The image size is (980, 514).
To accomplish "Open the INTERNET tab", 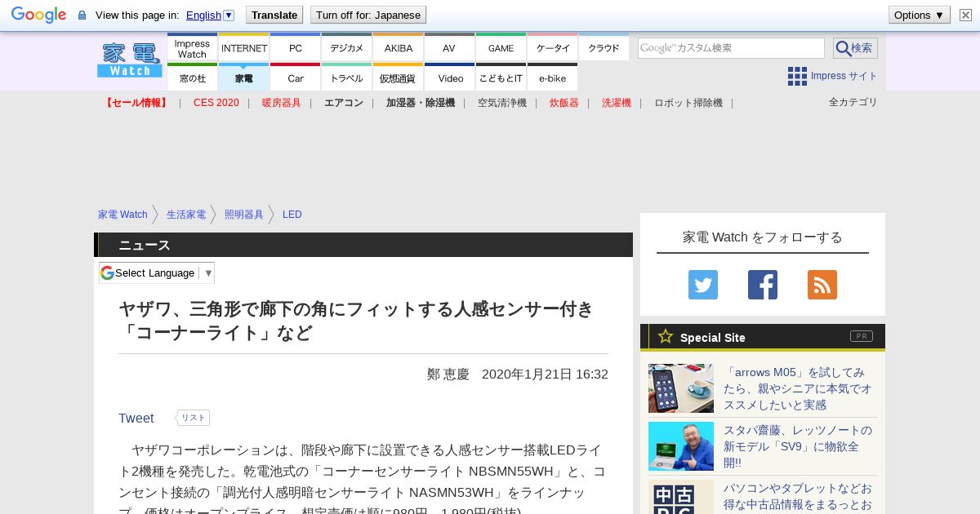I will coord(243,47).
